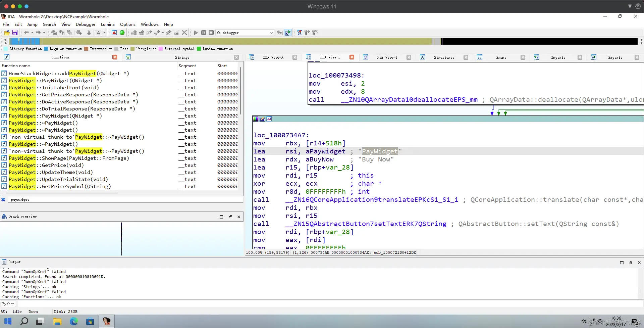The height and width of the screenshot is (328, 644).
Task: Click the Imports tab icon
Action: [x=537, y=57]
